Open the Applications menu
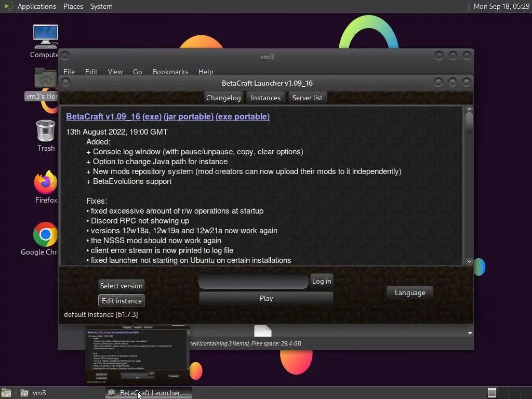This screenshot has height=399, width=532. pyautogui.click(x=37, y=6)
